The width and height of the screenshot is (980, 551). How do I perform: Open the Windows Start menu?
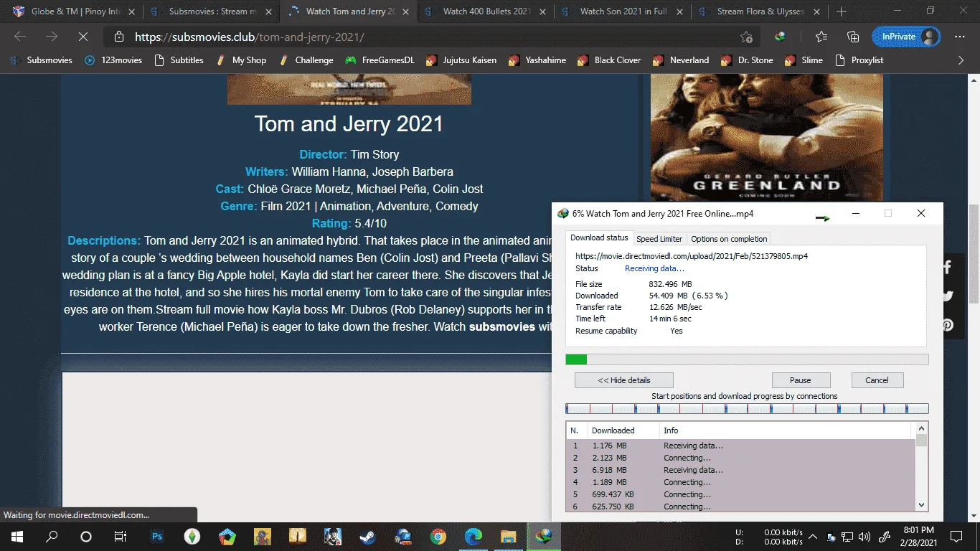point(17,536)
